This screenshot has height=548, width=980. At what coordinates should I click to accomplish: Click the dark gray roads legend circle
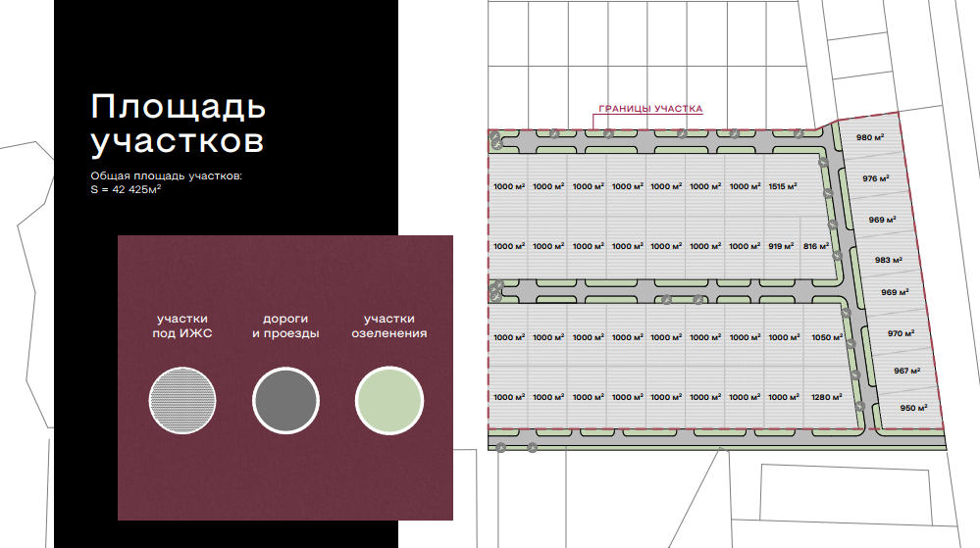tap(285, 401)
